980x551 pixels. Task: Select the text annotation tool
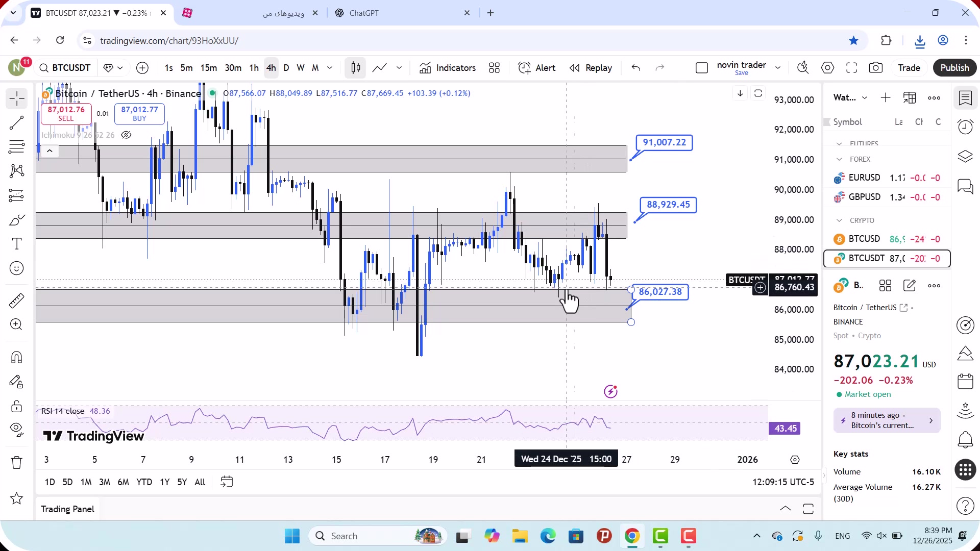(x=17, y=244)
